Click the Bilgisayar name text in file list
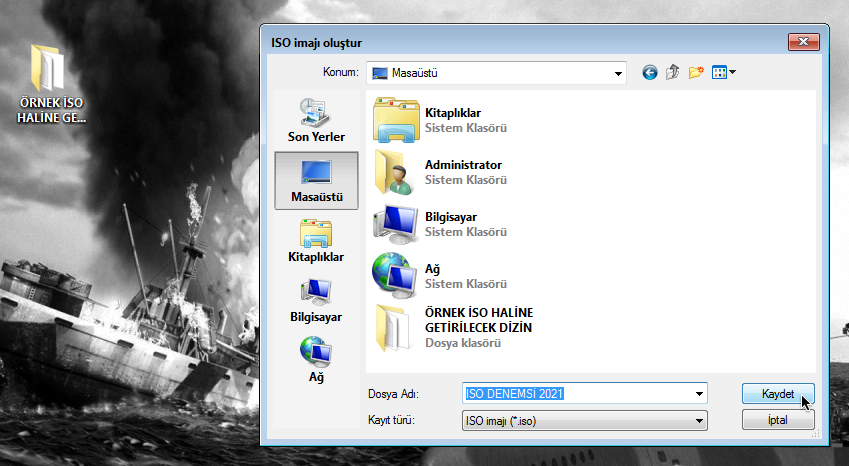 (x=450, y=217)
